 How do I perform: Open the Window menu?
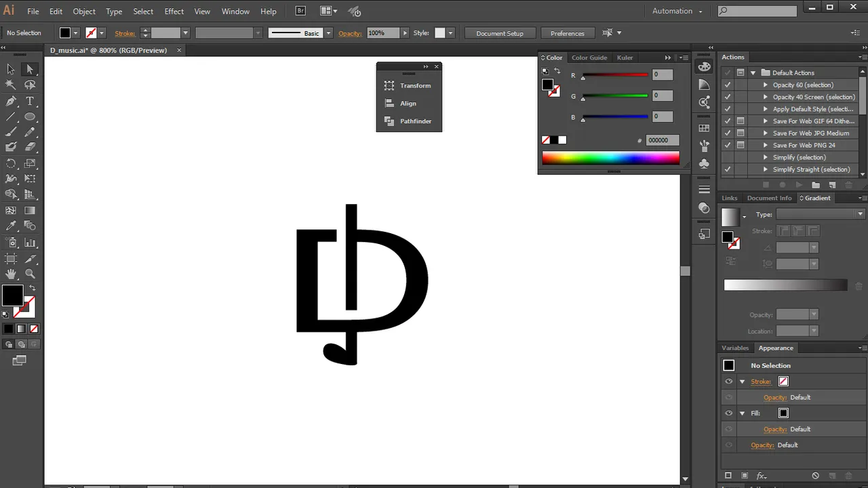click(235, 12)
